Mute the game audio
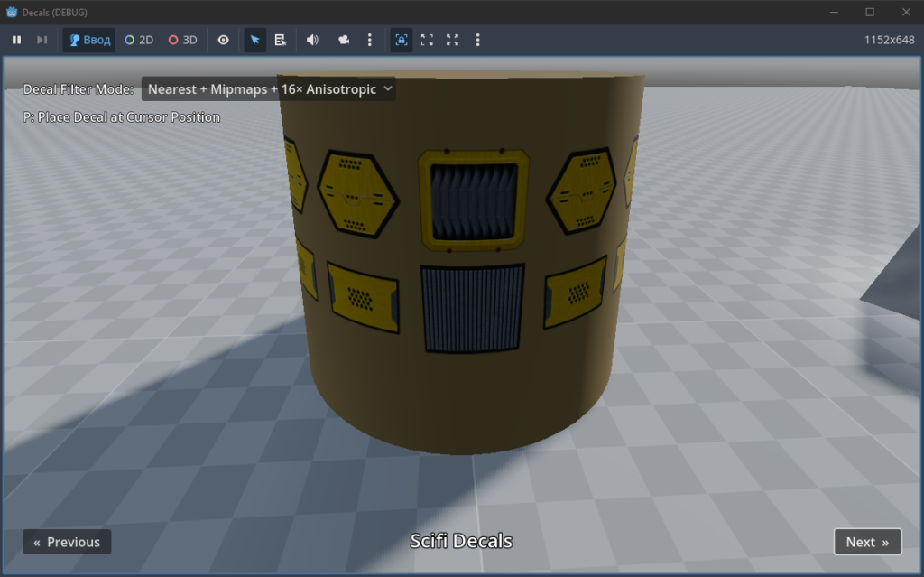 coord(312,40)
